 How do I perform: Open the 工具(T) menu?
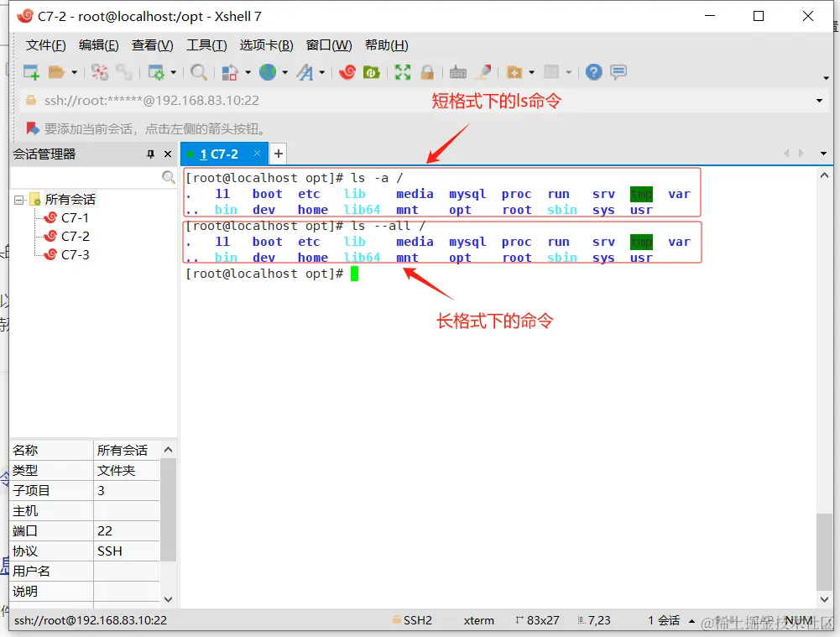[x=206, y=45]
